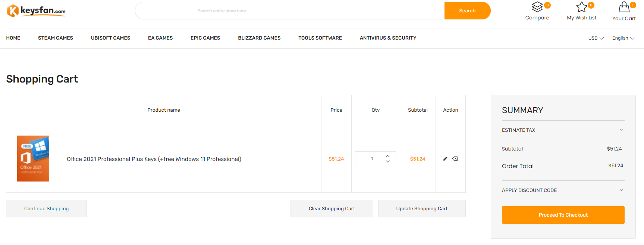Open Your Cart bag icon
644x245 pixels.
point(624,7)
